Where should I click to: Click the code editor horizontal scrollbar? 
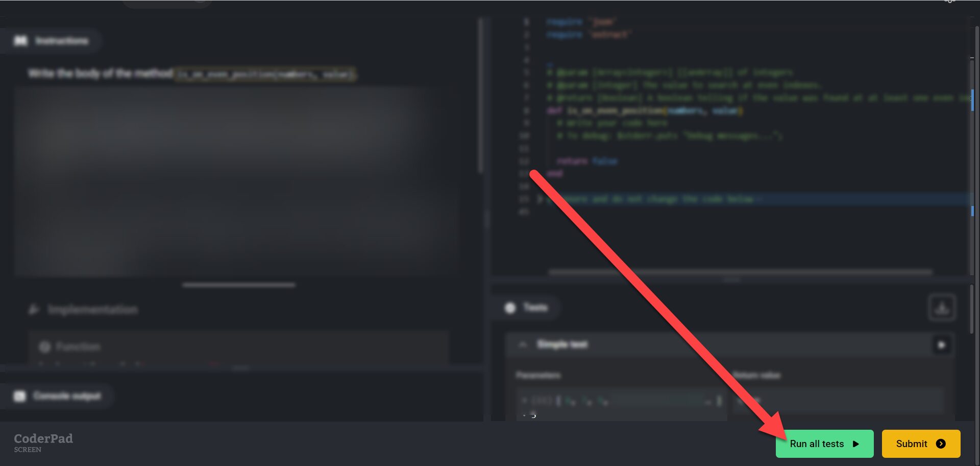[x=740, y=272]
